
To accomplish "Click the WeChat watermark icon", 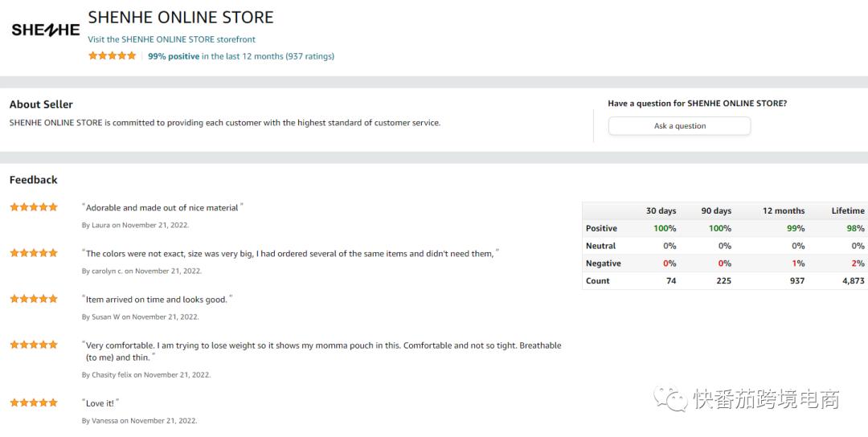I will point(670,398).
